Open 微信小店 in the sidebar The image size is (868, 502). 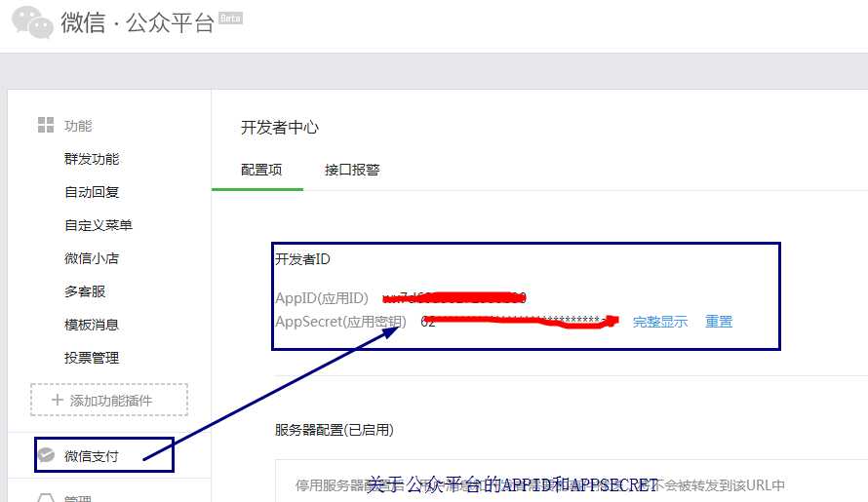[92, 258]
